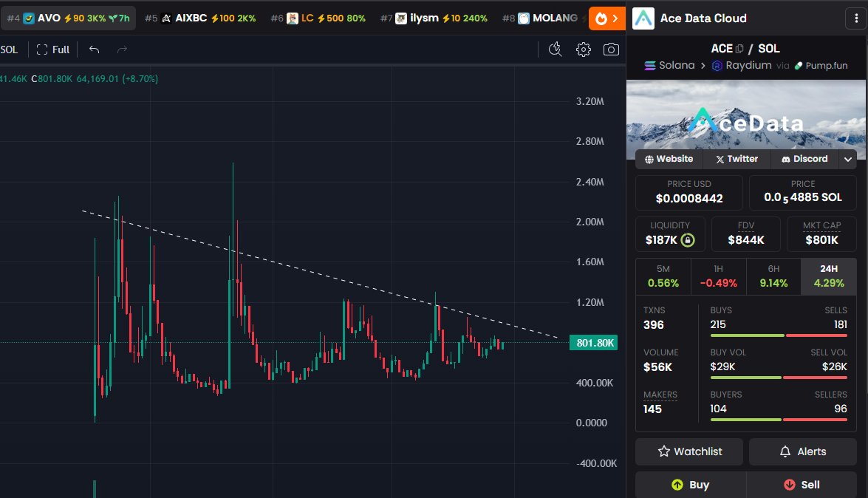Toggle Full screen chart mode

pos(53,50)
